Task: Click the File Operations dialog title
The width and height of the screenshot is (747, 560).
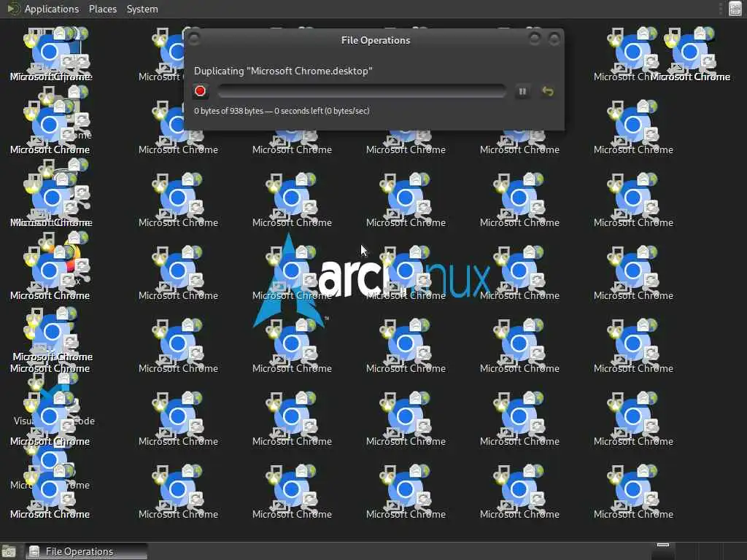Action: 376,40
